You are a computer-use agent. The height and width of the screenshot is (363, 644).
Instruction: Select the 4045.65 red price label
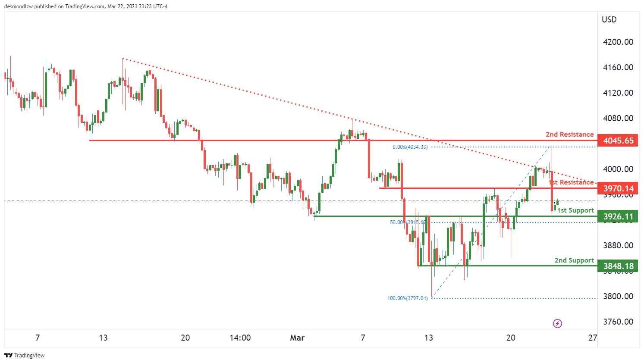click(x=618, y=141)
